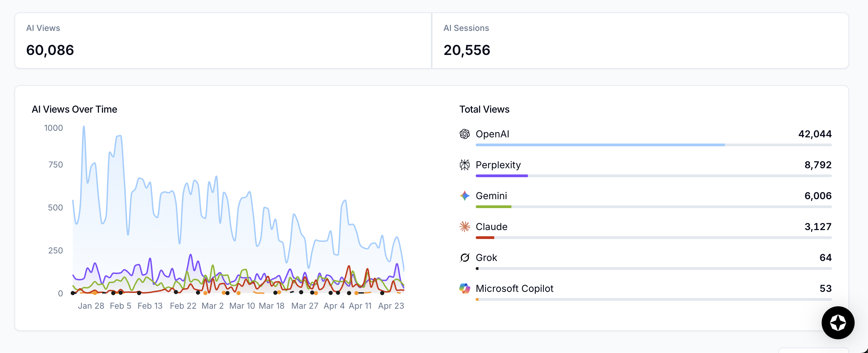Click the Perplexity purple progress bar

coord(501,176)
